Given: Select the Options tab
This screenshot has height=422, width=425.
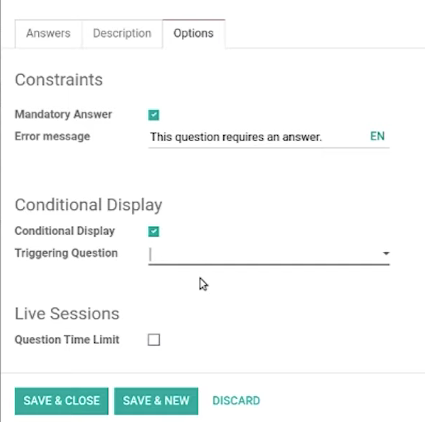Looking at the screenshot, I should click(x=194, y=33).
